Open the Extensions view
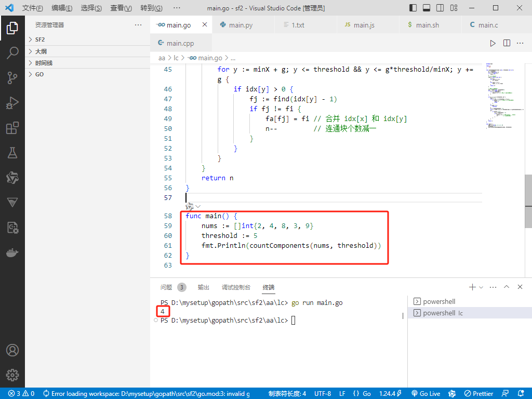The image size is (532, 399). [x=12, y=128]
